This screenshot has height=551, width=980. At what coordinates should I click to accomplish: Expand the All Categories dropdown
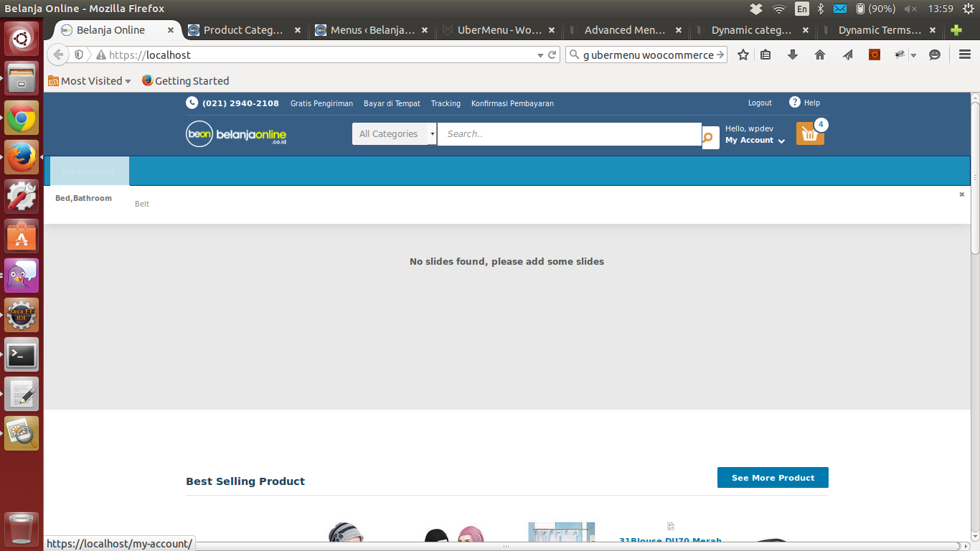394,134
